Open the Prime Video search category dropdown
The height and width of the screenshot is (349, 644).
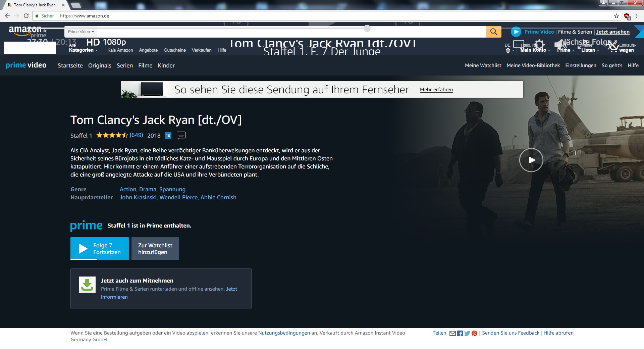(81, 32)
